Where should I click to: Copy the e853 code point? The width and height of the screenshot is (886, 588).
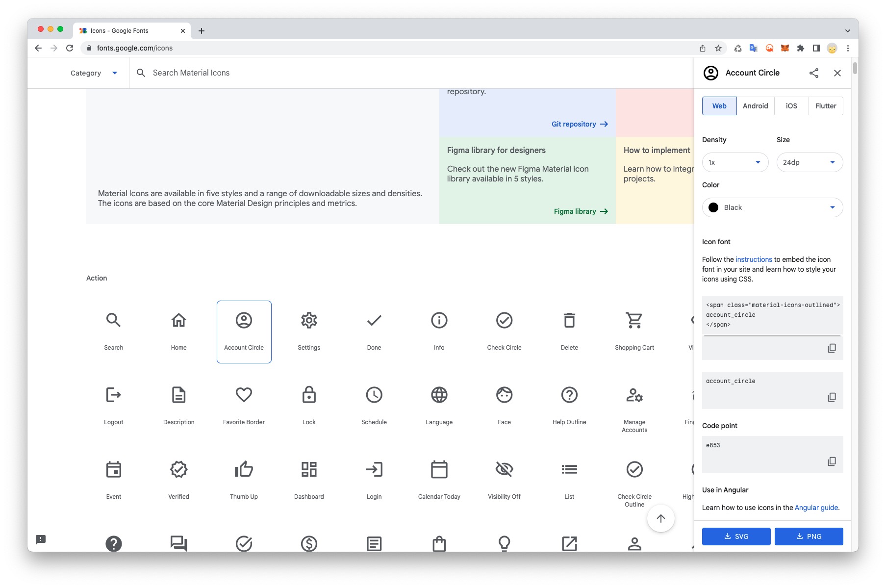pyautogui.click(x=832, y=461)
